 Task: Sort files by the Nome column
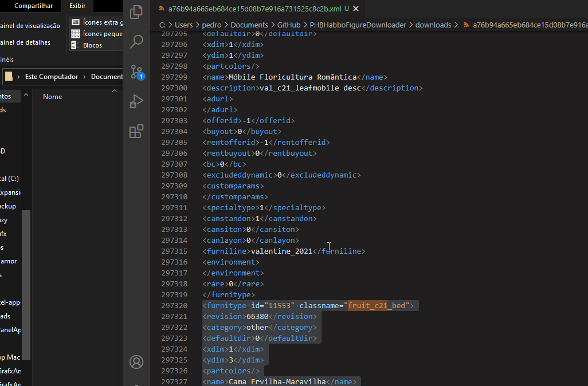pyautogui.click(x=52, y=97)
